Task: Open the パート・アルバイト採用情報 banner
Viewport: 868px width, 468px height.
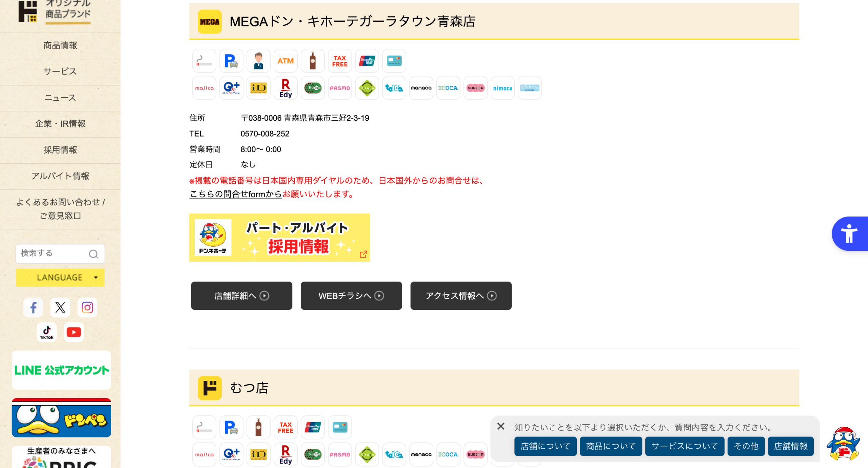Action: 280,238
